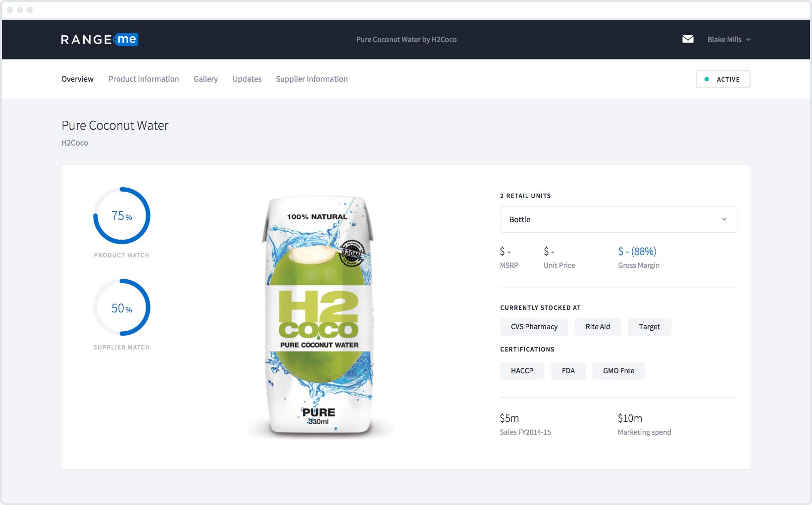Open messages via the envelope icon

(688, 38)
